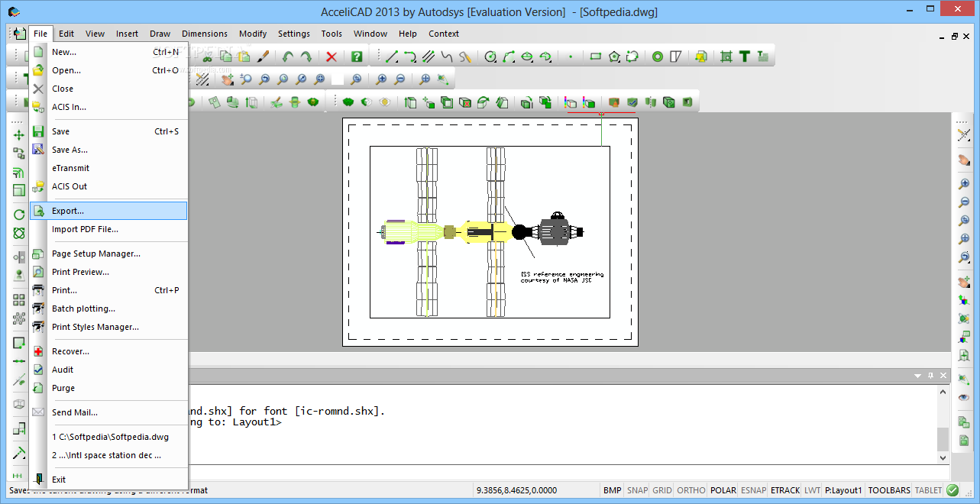Toggle POLAR in the status bar

(x=723, y=490)
